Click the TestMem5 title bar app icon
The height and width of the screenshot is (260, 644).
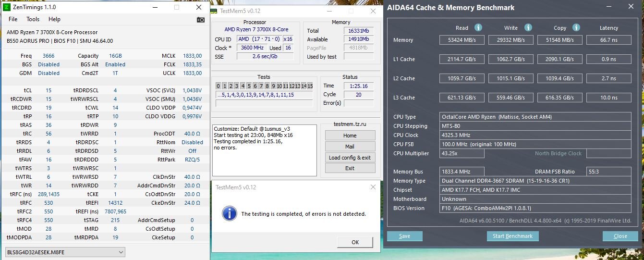215,11
